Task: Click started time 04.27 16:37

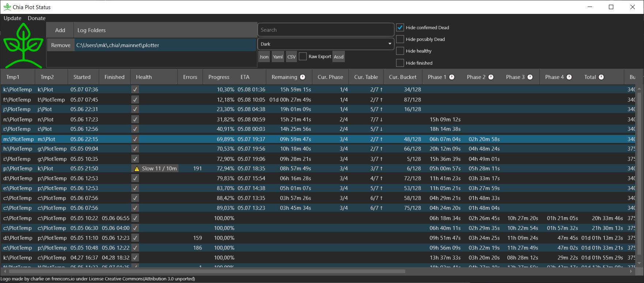Action: coord(84,258)
